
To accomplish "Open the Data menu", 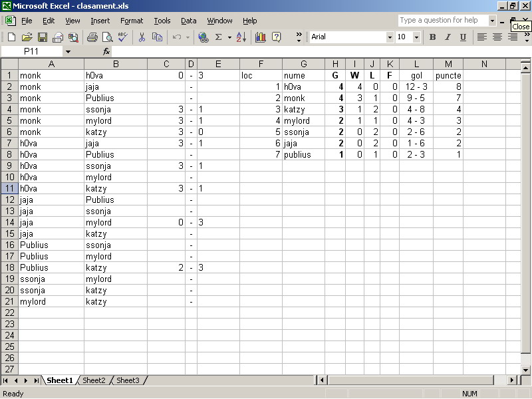I will [189, 21].
